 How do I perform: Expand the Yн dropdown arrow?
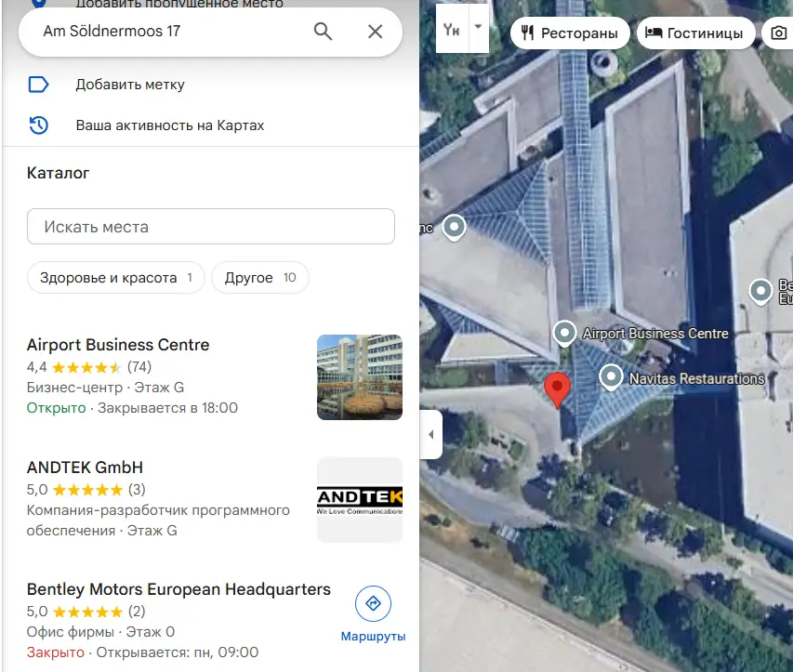point(478,27)
